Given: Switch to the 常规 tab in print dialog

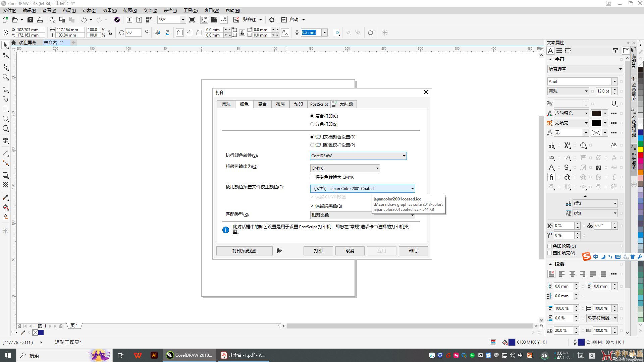Looking at the screenshot, I should click(226, 104).
